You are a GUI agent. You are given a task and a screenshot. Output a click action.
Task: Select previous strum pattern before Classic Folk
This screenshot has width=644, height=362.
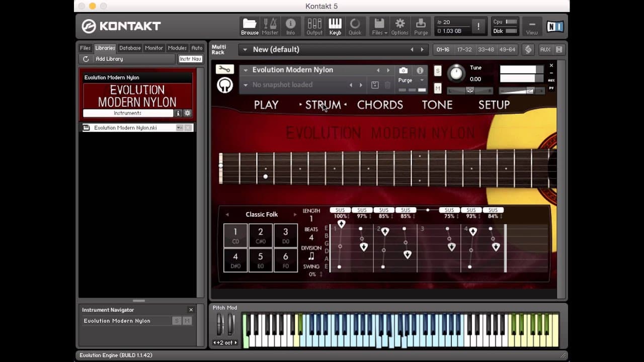(x=227, y=215)
